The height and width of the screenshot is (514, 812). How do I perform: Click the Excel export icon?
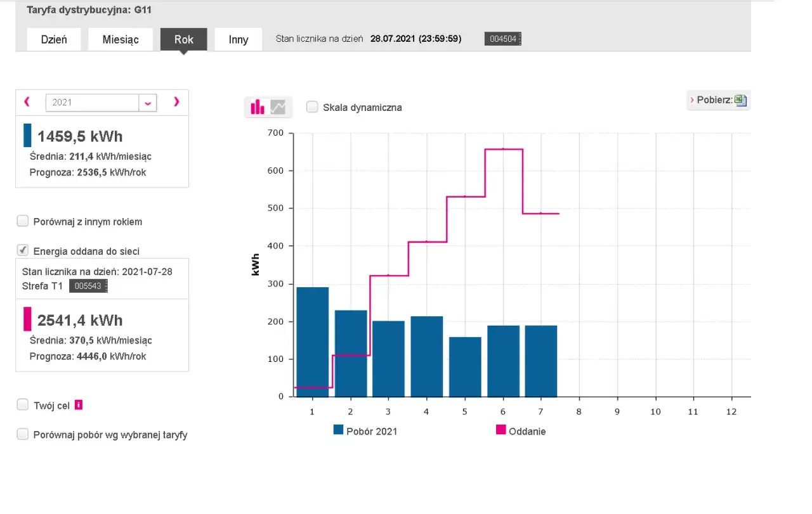pyautogui.click(x=740, y=100)
